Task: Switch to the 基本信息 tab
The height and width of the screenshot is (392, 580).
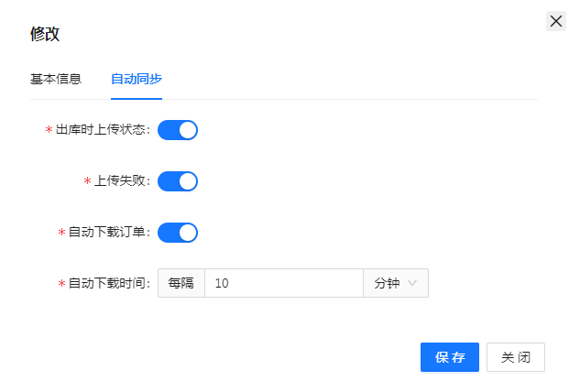Action: 56,79
